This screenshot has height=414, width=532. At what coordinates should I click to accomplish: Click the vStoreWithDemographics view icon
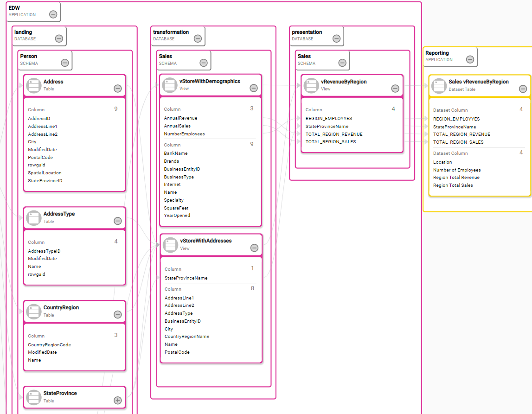tap(170, 85)
